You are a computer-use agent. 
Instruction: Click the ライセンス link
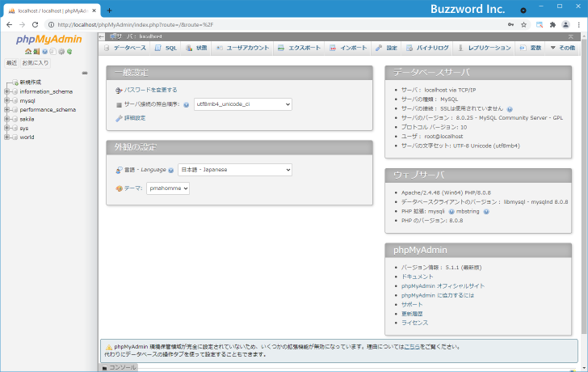click(414, 323)
